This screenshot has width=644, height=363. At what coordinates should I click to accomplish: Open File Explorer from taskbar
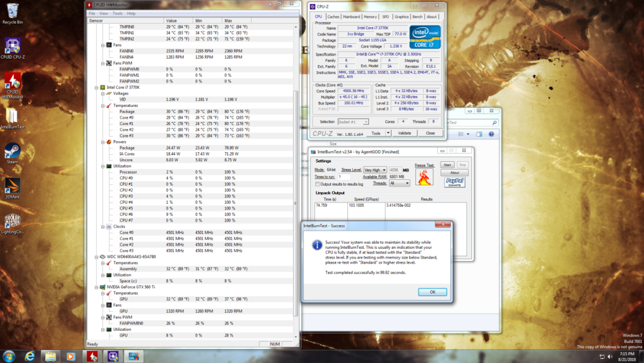click(x=50, y=356)
